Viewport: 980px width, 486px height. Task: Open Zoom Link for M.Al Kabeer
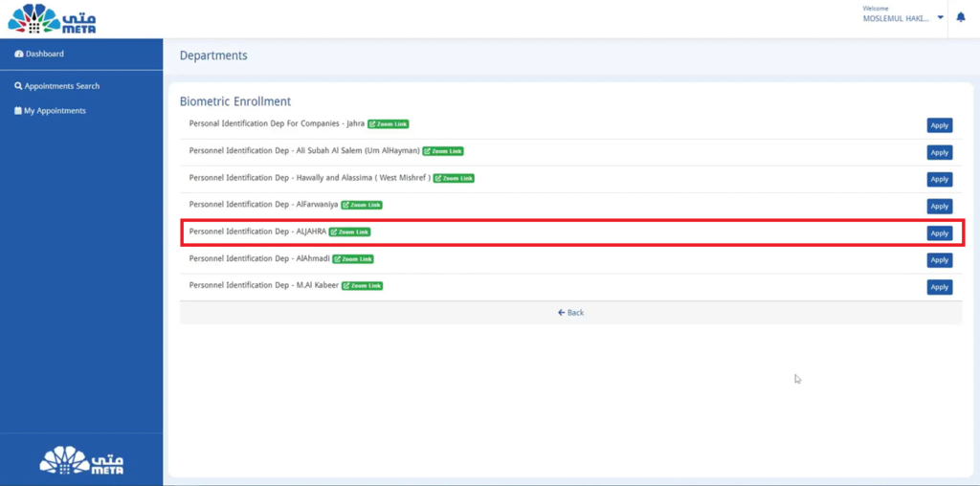[362, 285]
